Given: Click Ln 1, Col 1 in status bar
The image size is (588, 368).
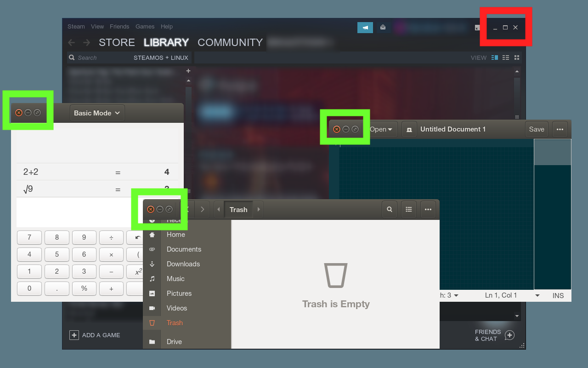Looking at the screenshot, I should [501, 295].
